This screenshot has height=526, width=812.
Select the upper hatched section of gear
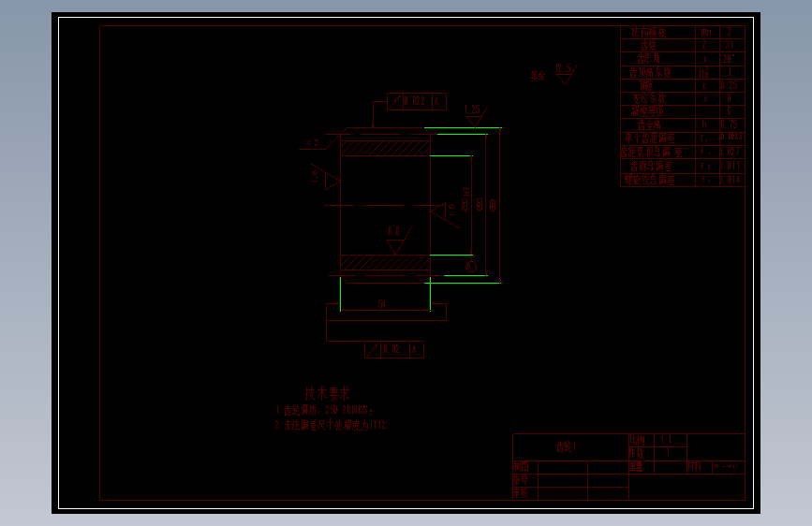coord(385,148)
